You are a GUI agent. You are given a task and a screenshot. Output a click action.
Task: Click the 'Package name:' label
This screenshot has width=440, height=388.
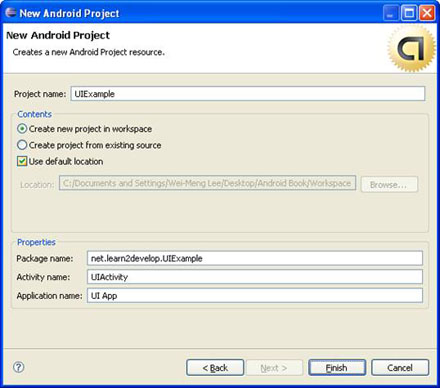click(x=45, y=258)
